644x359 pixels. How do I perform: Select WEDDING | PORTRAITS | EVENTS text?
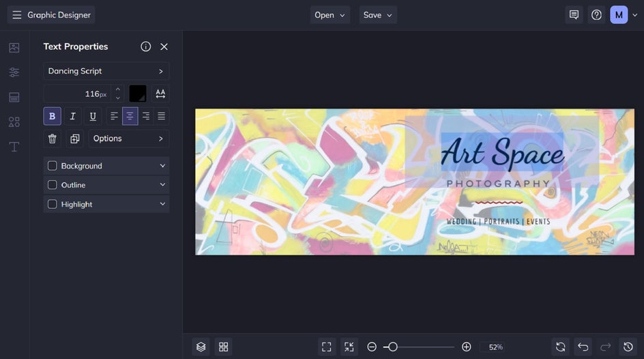498,222
